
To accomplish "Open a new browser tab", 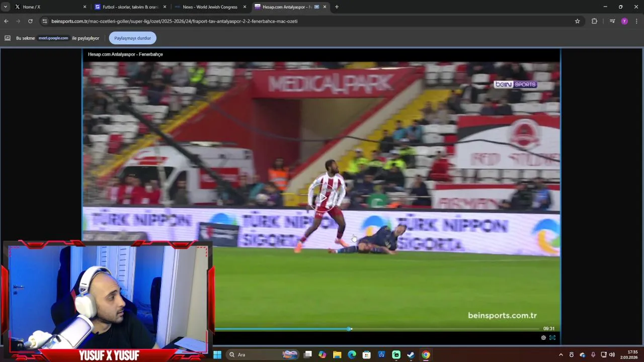I will tap(337, 7).
